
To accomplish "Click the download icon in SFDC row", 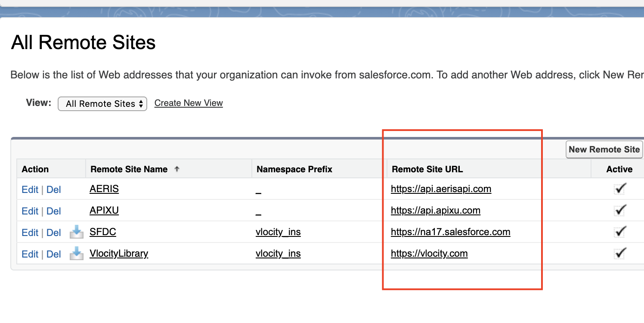I will [x=77, y=232].
